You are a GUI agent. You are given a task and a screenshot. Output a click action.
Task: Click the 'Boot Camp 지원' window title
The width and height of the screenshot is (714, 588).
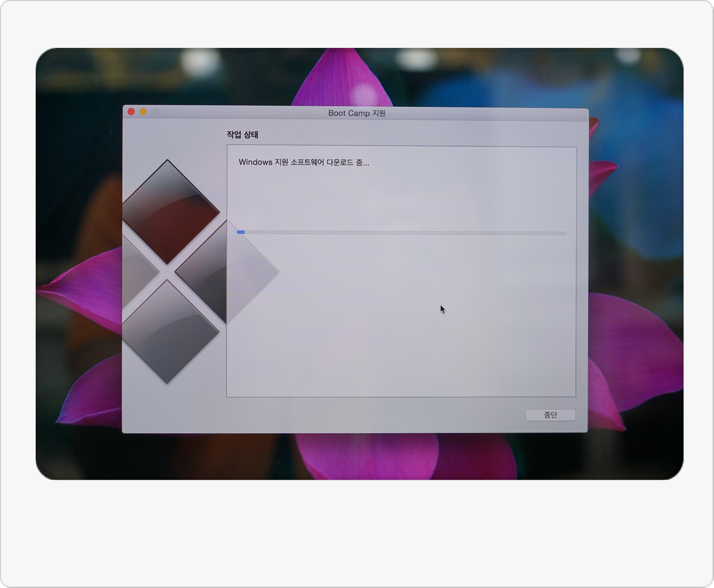point(357,113)
